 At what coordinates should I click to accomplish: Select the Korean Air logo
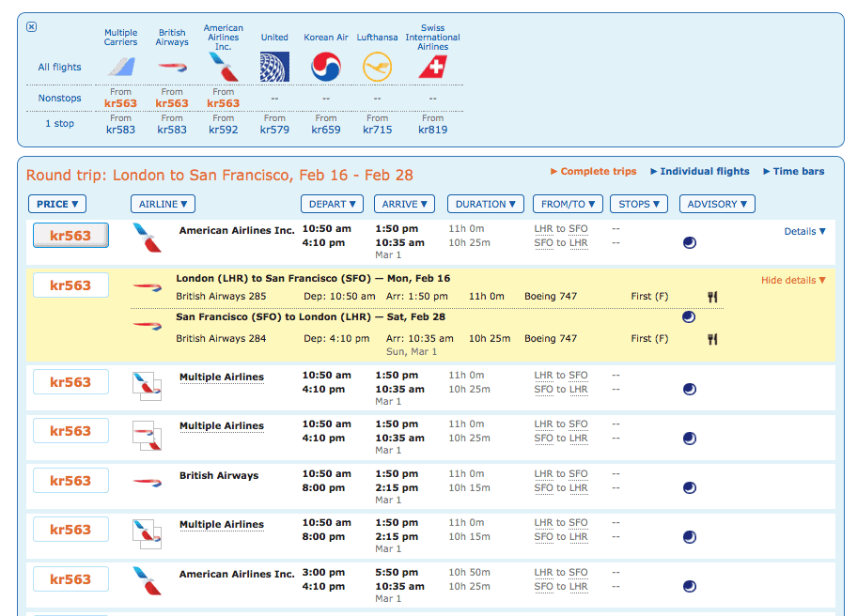[x=326, y=67]
